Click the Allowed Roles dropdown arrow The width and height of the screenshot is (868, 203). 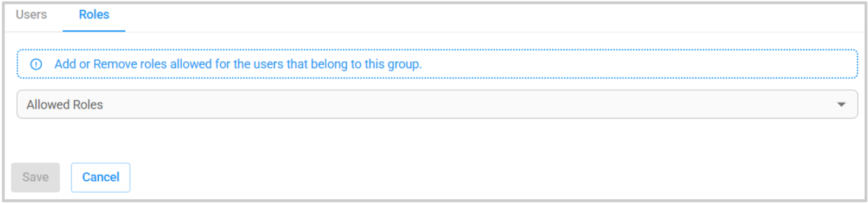(841, 104)
